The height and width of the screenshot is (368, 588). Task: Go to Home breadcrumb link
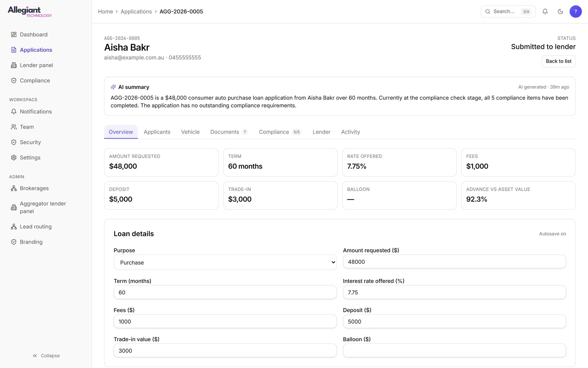105,11
